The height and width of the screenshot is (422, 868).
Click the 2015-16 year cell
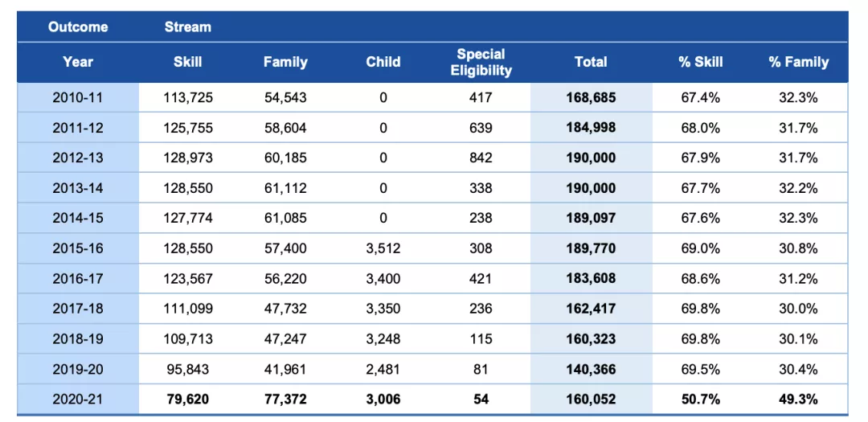click(x=78, y=248)
